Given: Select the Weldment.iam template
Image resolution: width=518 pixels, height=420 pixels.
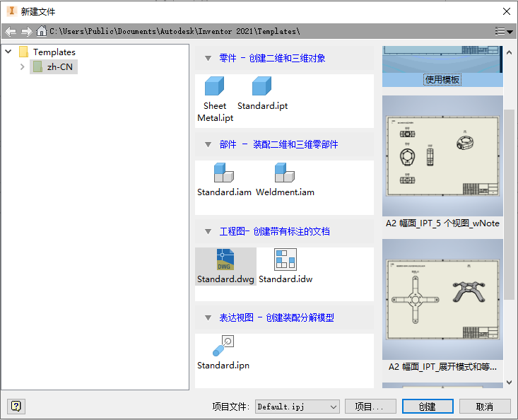Looking at the screenshot, I should pos(285,180).
